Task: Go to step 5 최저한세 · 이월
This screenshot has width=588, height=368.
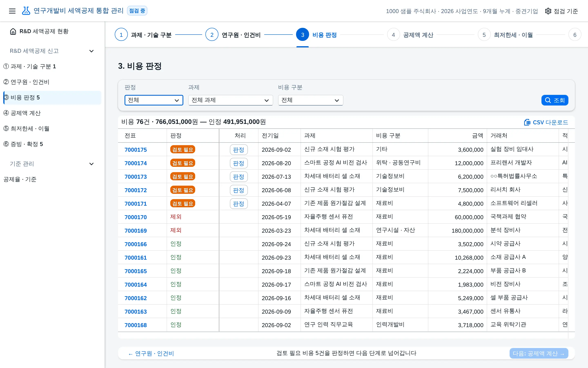Action: tap(505, 35)
